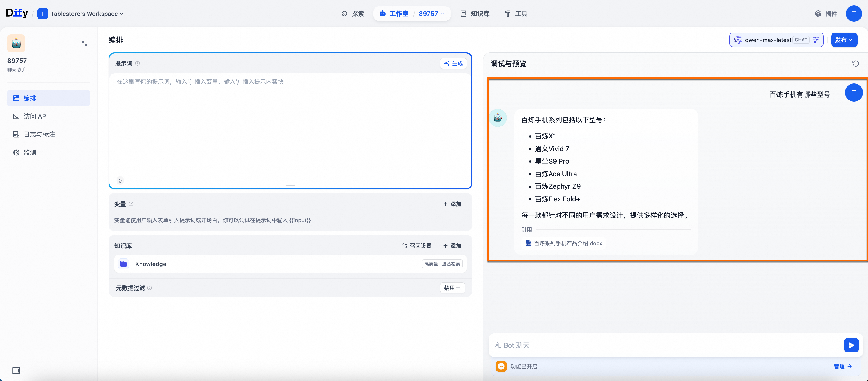Viewport: 868px width, 381px height.
Task: Open the qwen-max-latest model selector
Action: tap(776, 40)
